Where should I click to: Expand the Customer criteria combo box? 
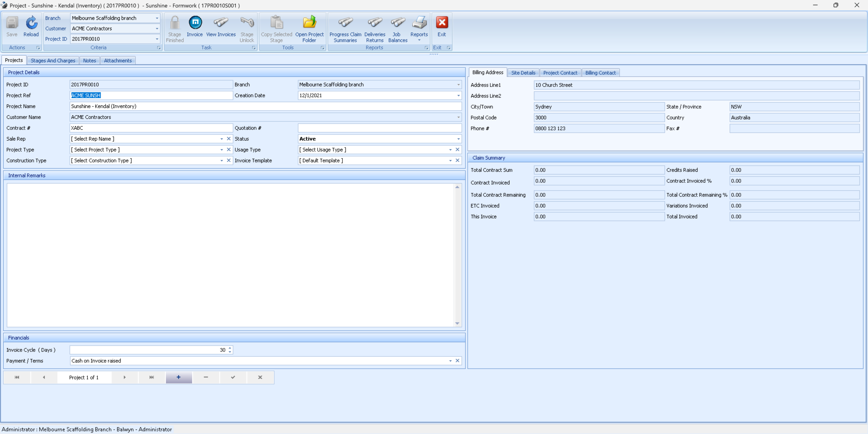[157, 28]
